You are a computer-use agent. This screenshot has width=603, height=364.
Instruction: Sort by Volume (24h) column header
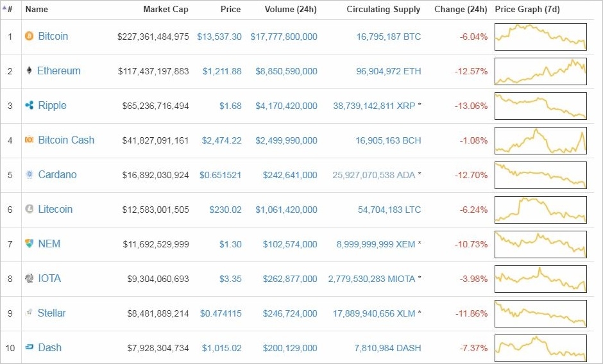click(291, 10)
